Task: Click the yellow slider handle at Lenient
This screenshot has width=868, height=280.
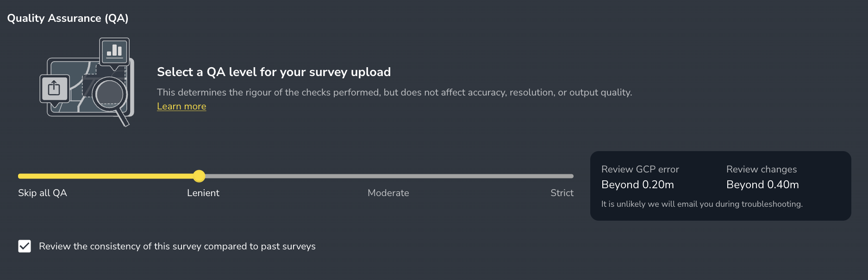Action: point(199,176)
